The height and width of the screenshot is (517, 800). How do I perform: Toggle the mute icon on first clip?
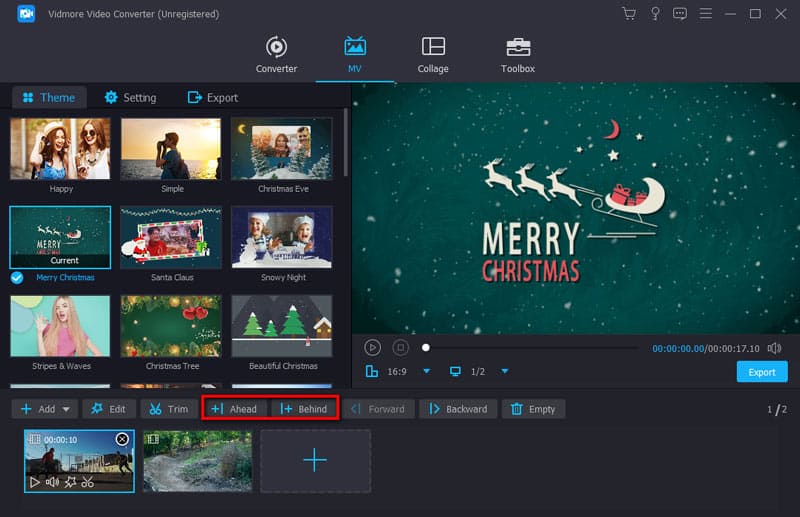(x=52, y=482)
